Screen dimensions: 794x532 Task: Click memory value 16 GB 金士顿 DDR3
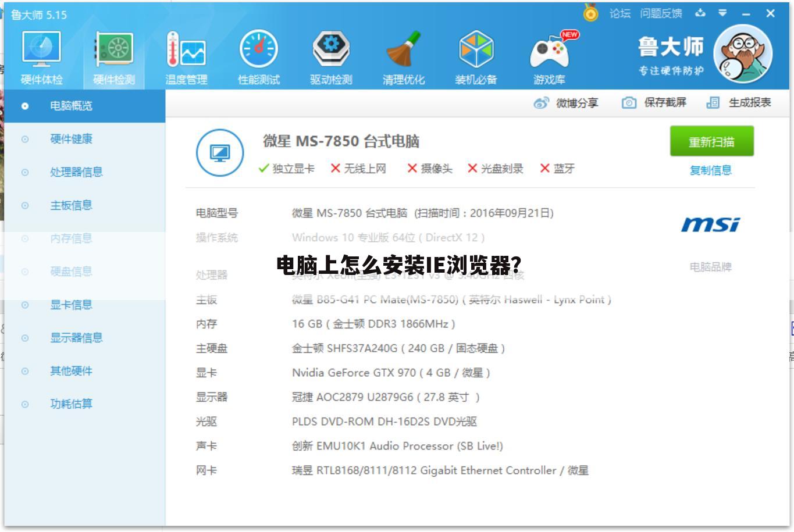(x=373, y=324)
